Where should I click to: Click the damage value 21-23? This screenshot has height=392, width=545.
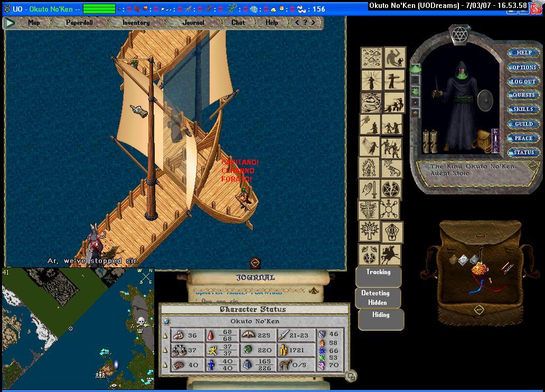[x=299, y=335]
